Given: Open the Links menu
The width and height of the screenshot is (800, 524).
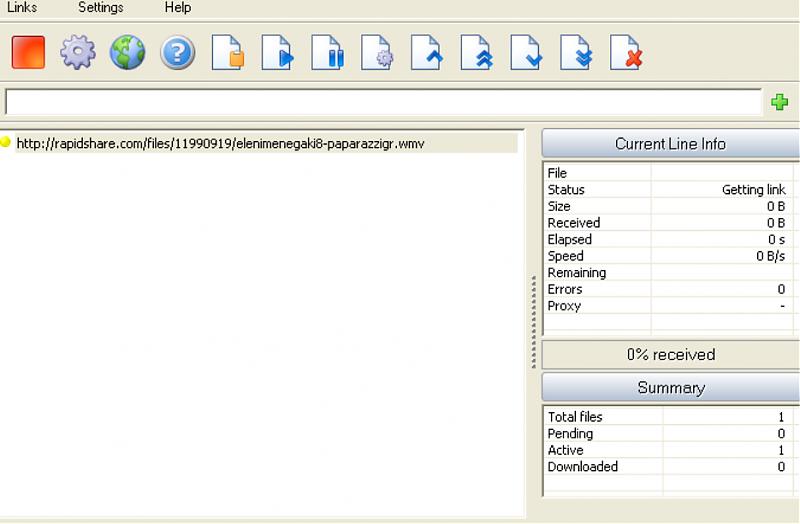Looking at the screenshot, I should point(22,7).
